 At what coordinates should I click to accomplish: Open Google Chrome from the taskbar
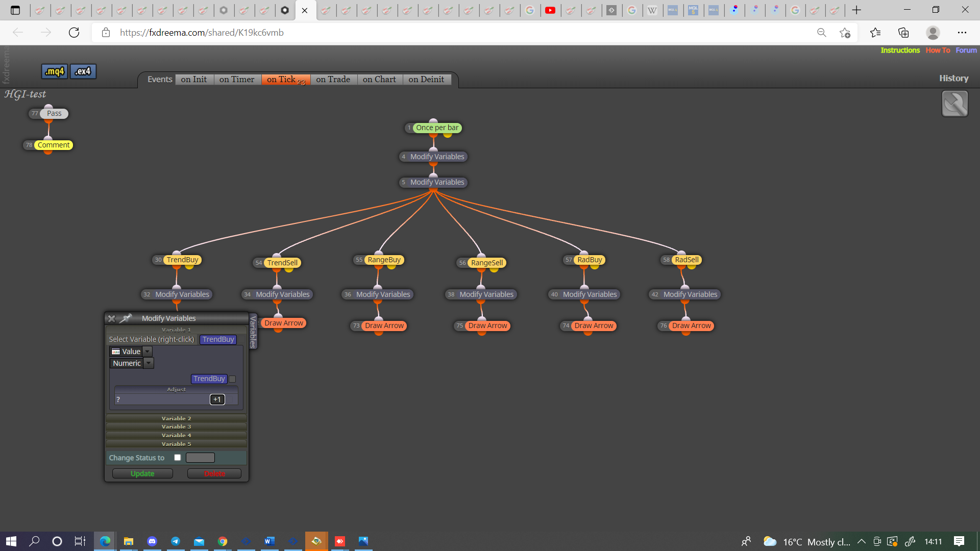tap(223, 541)
